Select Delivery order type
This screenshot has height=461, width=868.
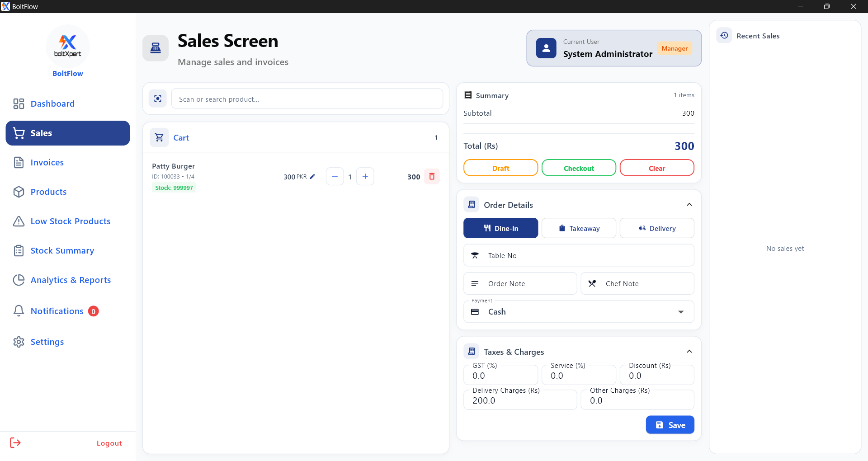[x=656, y=228]
